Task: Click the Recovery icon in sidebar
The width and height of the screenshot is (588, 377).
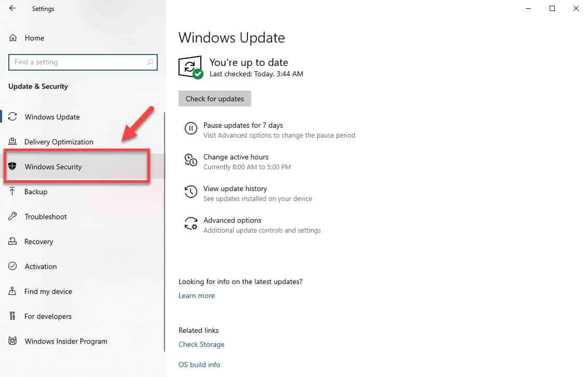Action: (12, 241)
